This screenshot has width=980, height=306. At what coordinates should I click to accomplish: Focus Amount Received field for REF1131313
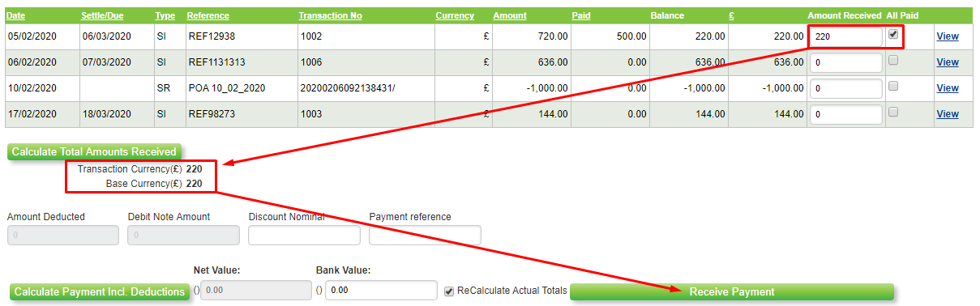click(x=846, y=62)
